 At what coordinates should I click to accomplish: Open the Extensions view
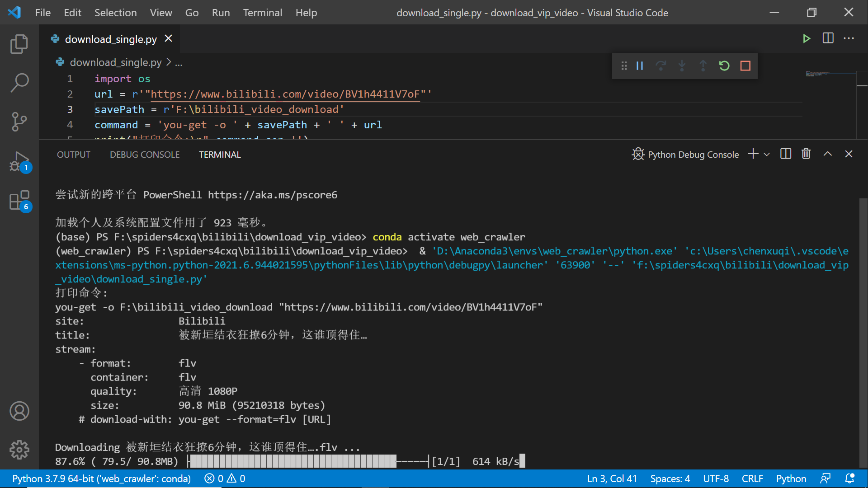(19, 201)
